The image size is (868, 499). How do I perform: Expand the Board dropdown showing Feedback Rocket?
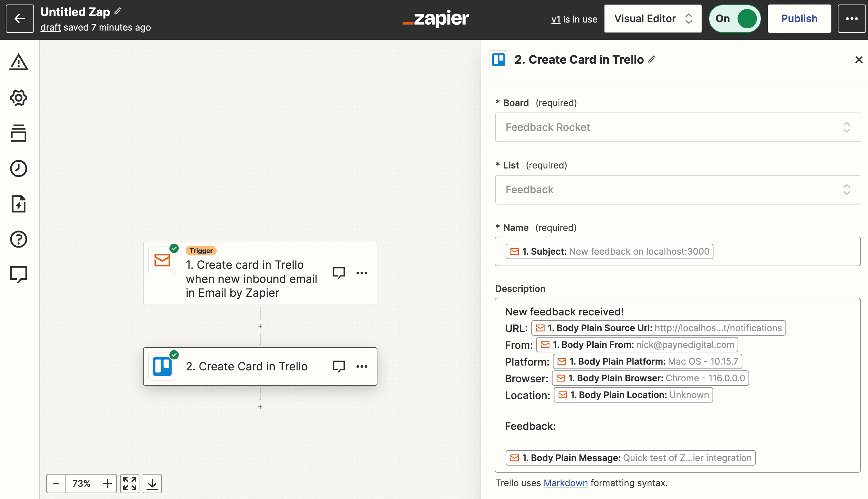click(677, 127)
